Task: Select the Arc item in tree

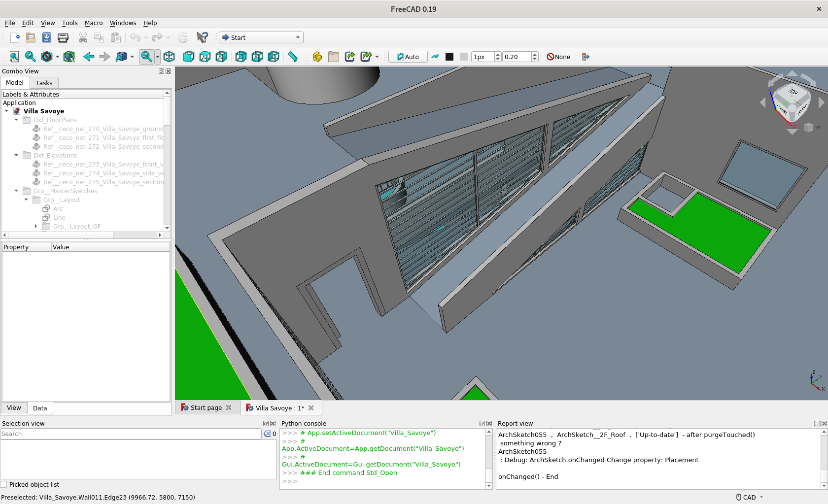Action: point(58,208)
